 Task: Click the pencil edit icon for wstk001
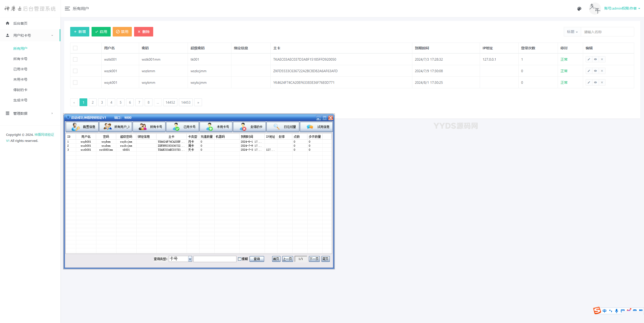coord(589,59)
